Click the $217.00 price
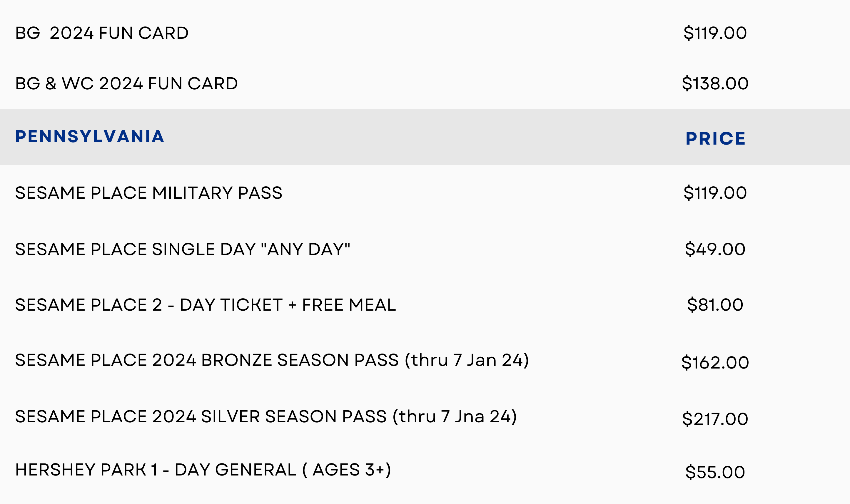The height and width of the screenshot is (504, 850). pyautogui.click(x=715, y=419)
